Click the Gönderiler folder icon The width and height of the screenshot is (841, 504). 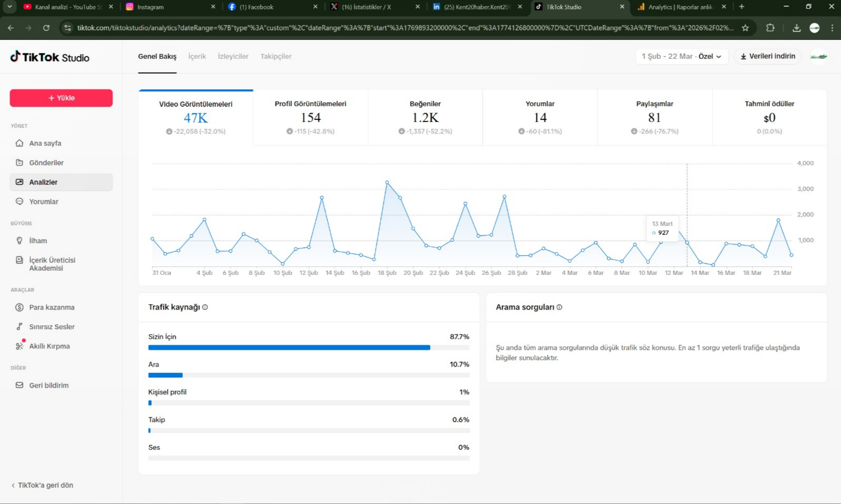pyautogui.click(x=19, y=163)
